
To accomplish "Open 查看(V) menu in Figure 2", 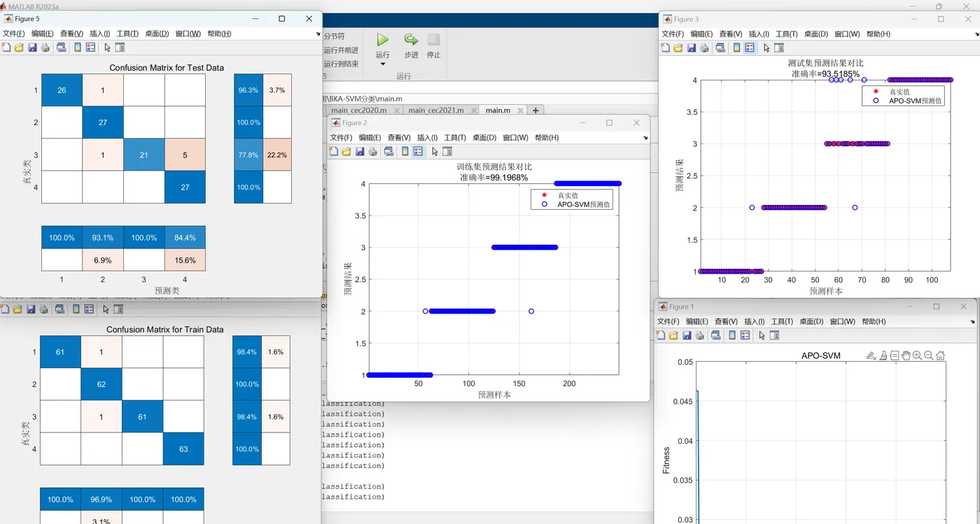I will pos(398,138).
